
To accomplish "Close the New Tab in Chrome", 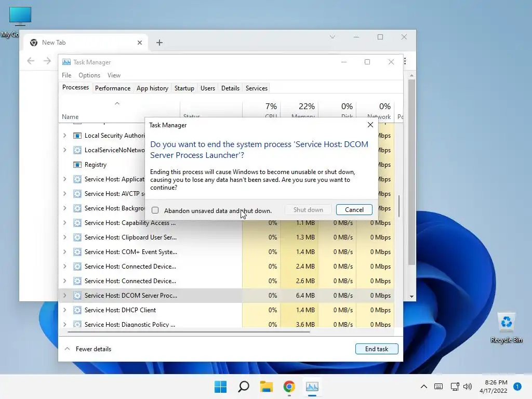I will coord(139,43).
